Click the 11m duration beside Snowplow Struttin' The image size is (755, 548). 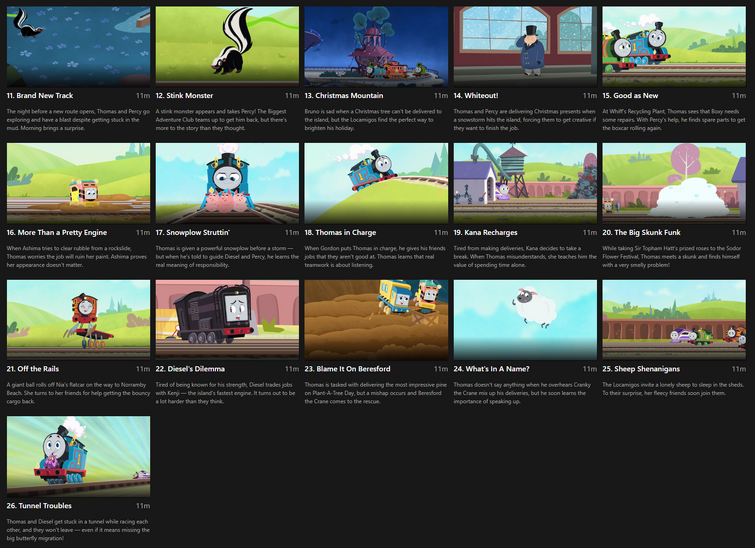click(x=292, y=233)
